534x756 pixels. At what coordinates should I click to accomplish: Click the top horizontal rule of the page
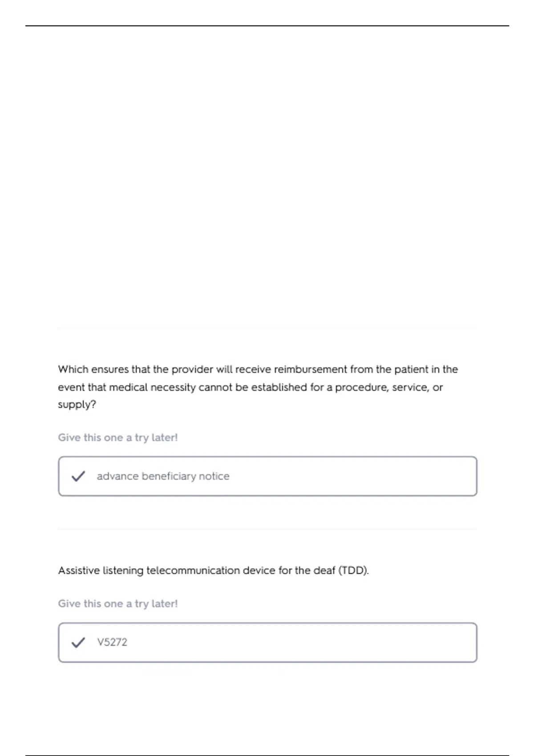(267, 26)
